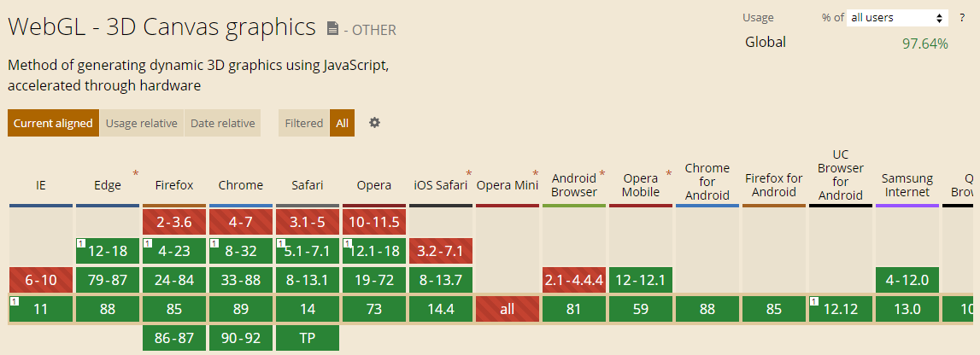Select the Samsung Internet 13.0 cell

907,309
